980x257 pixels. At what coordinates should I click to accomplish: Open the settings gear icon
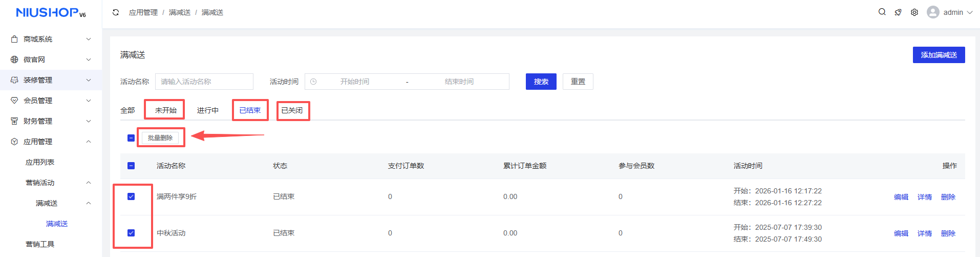pyautogui.click(x=914, y=12)
